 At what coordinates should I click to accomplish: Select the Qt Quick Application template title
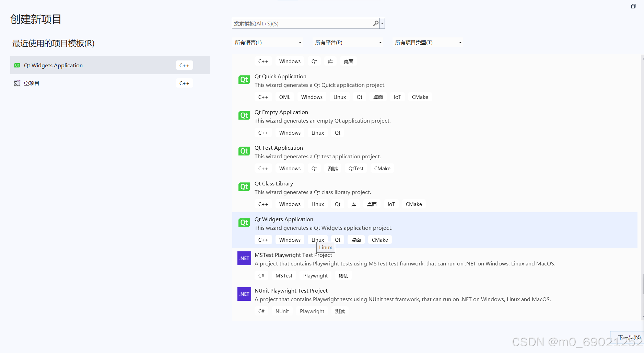[x=280, y=76]
